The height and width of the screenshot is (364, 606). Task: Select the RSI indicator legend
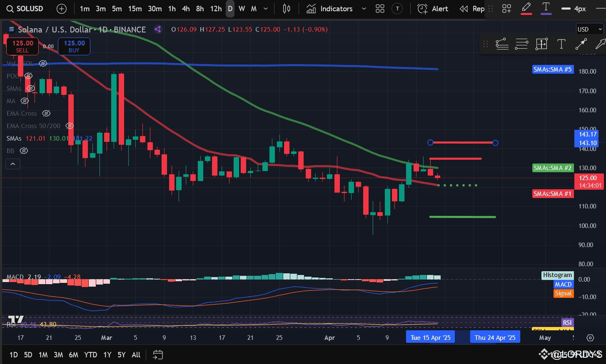pyautogui.click(x=31, y=324)
